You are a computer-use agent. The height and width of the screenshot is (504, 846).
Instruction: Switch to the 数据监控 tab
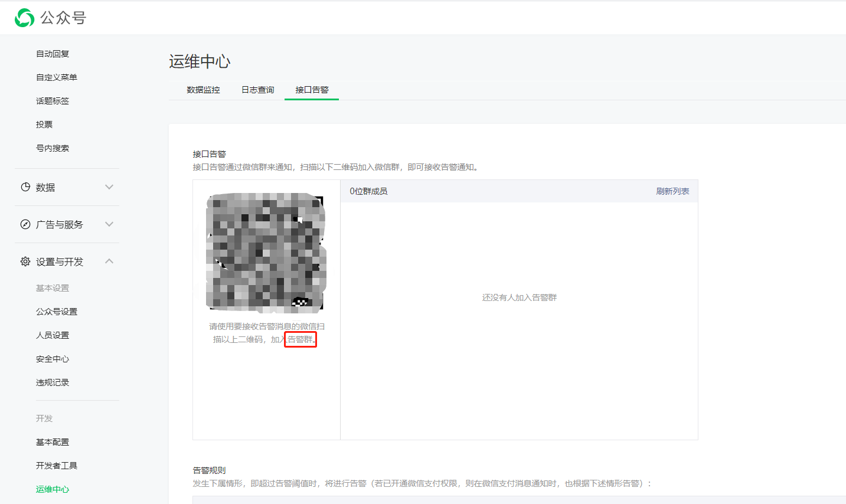click(x=203, y=90)
